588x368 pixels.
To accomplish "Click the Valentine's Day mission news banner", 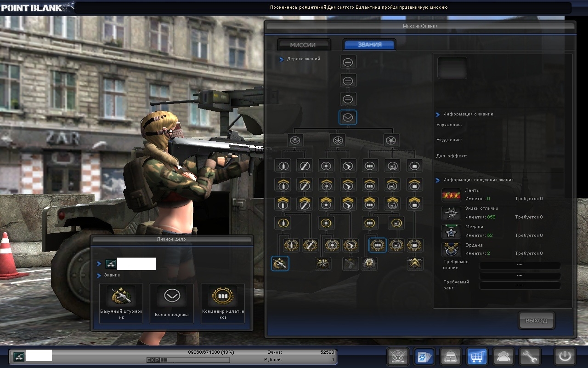I will (359, 7).
